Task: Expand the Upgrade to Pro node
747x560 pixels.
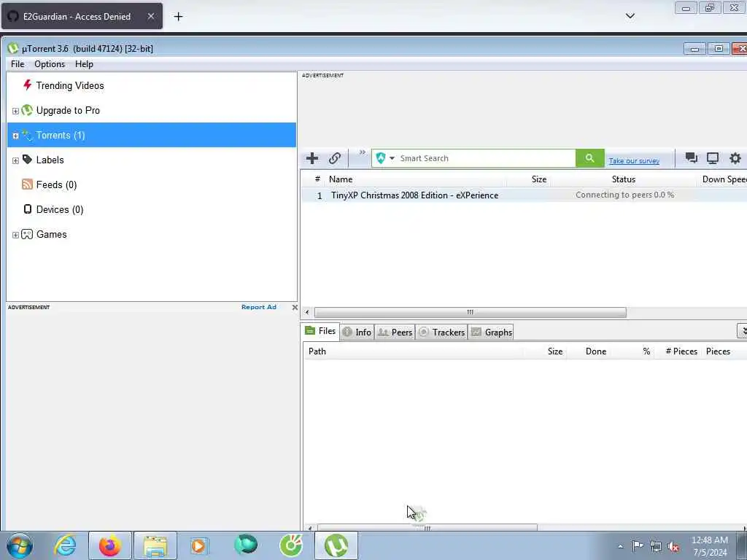Action: click(x=15, y=111)
